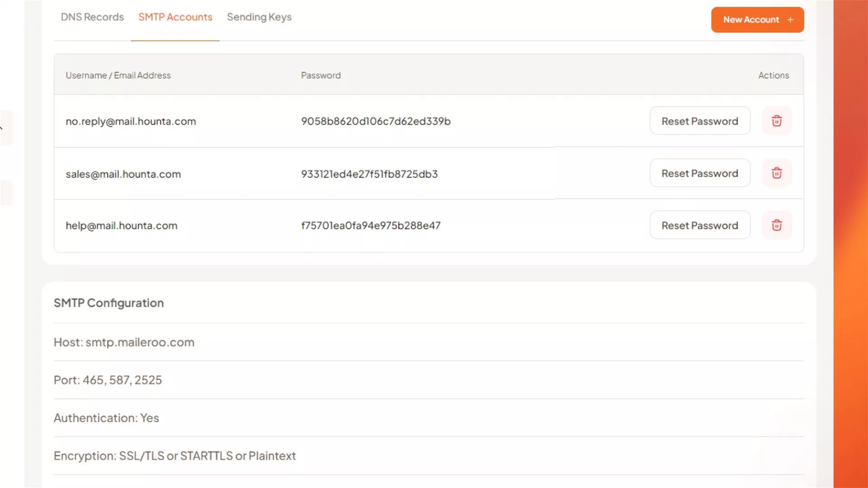Image resolution: width=868 pixels, height=488 pixels.
Task: Click the Port 465, 587, 2525 line
Action: coord(108,380)
